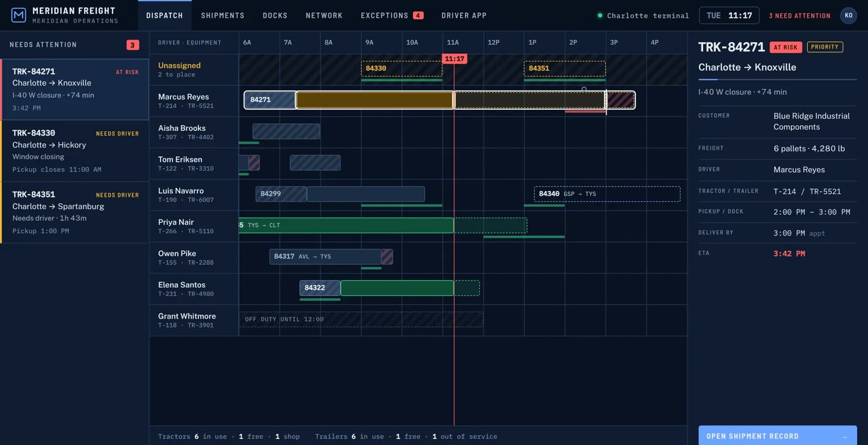Click Priya Nair's TYS to CLT green bar
868x445 pixels.
pyautogui.click(x=346, y=225)
